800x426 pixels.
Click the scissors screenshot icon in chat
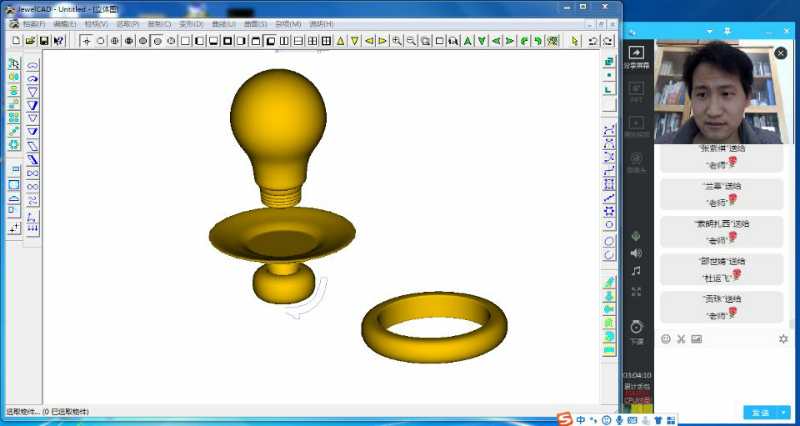(681, 339)
